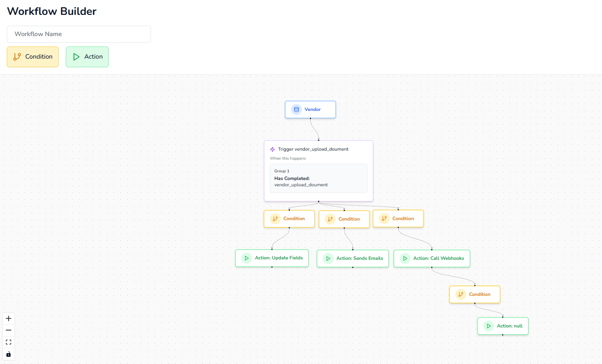Select the Vendor node
Viewport: 602px width, 364px height.
tap(310, 109)
